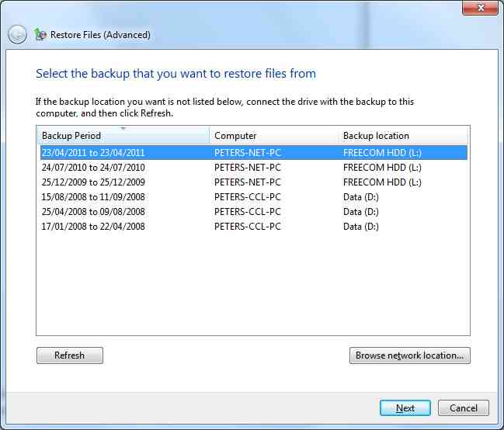The width and height of the screenshot is (504, 430).
Task: Click PETERS-NET-PC in the 24/07/2010 row
Action: [248, 168]
